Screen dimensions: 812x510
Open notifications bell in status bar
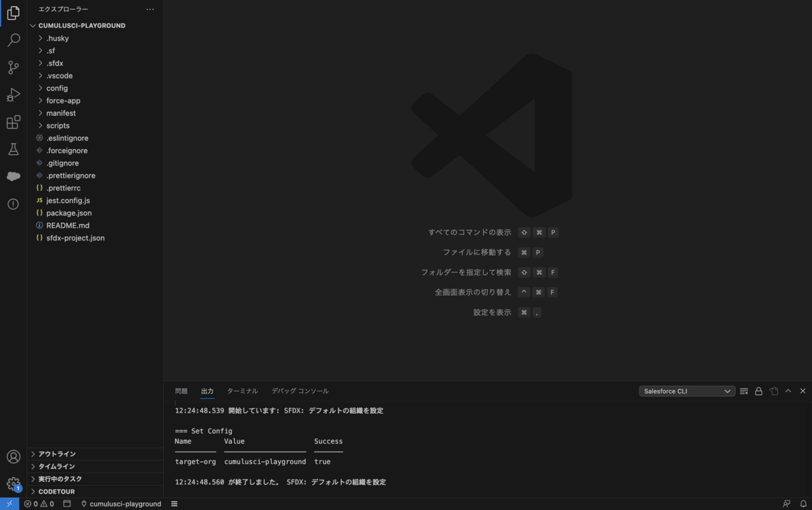803,504
